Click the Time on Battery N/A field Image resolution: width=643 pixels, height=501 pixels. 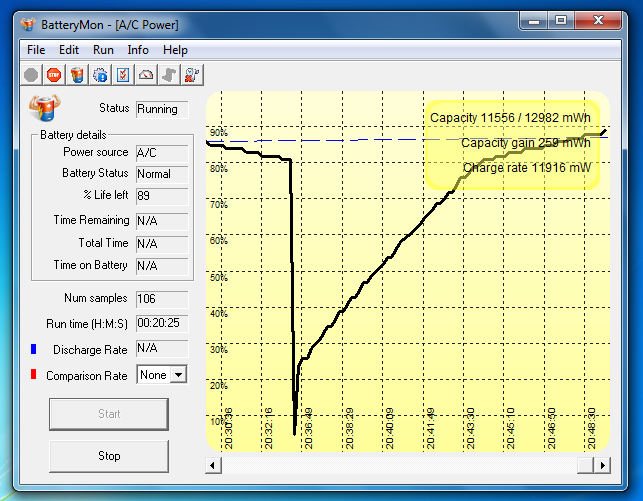point(162,266)
